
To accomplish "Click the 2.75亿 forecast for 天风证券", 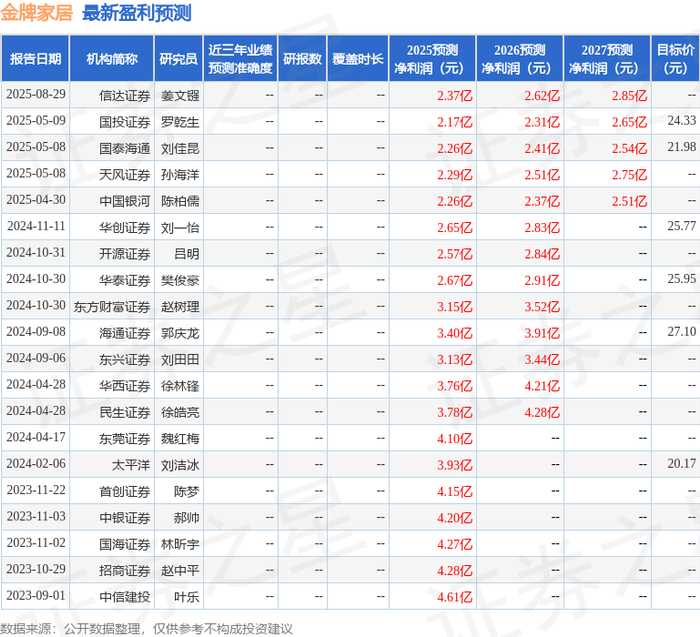I will point(629,175).
